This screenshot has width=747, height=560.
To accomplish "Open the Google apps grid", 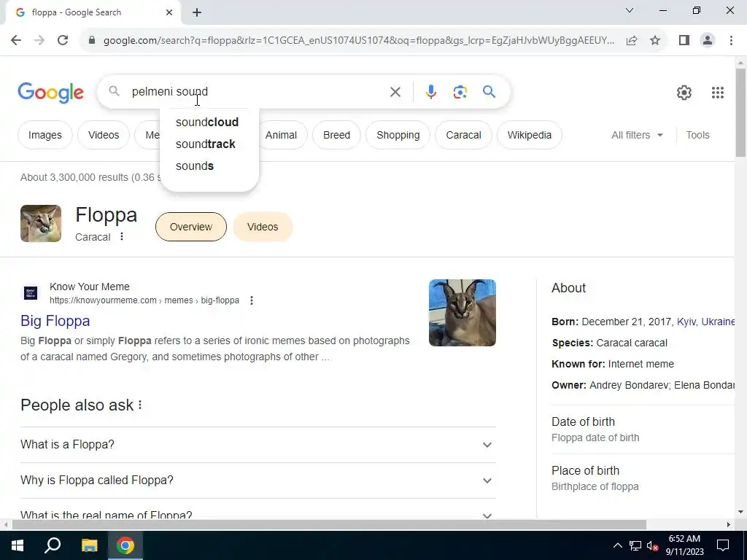I will [x=718, y=93].
